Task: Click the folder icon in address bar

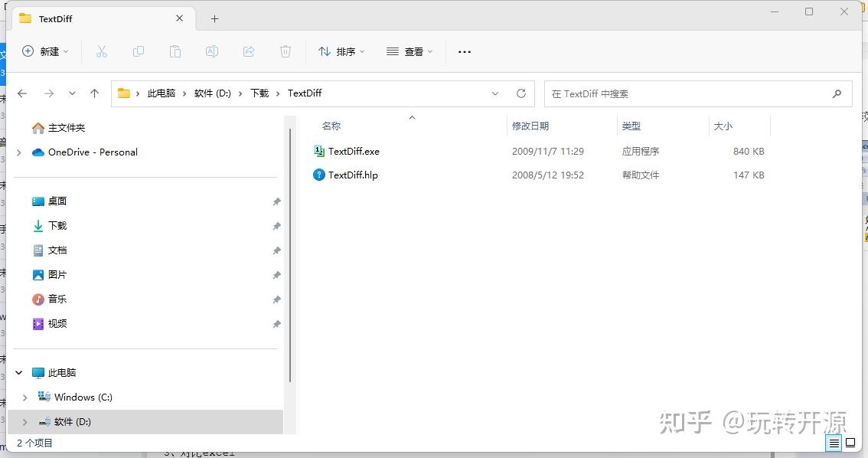Action: coord(124,93)
